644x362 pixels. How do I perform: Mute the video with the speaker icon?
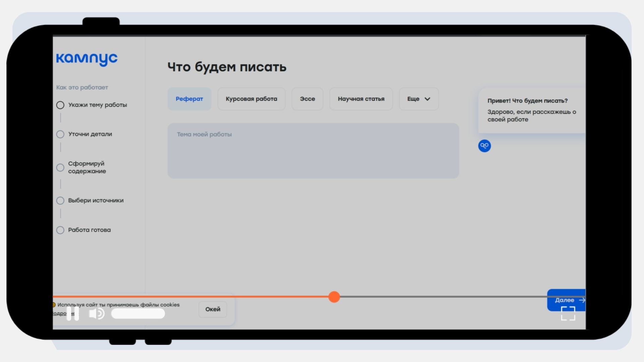(x=97, y=314)
